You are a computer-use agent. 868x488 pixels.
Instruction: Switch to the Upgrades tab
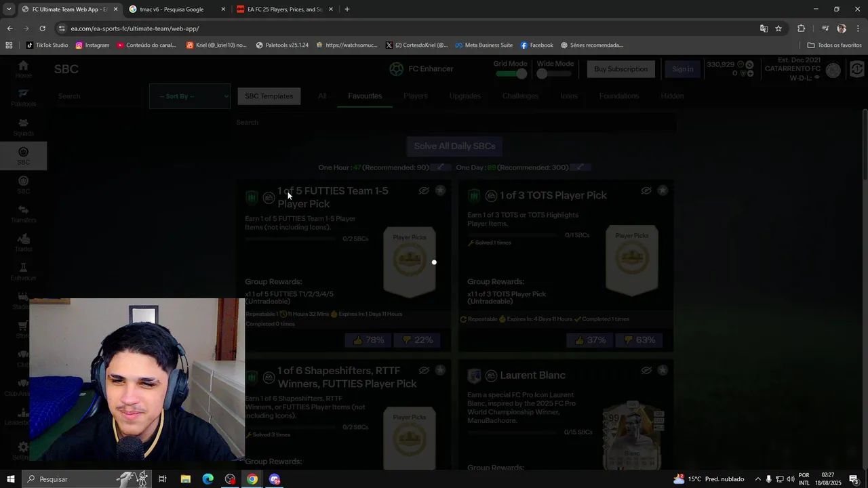[x=465, y=96]
